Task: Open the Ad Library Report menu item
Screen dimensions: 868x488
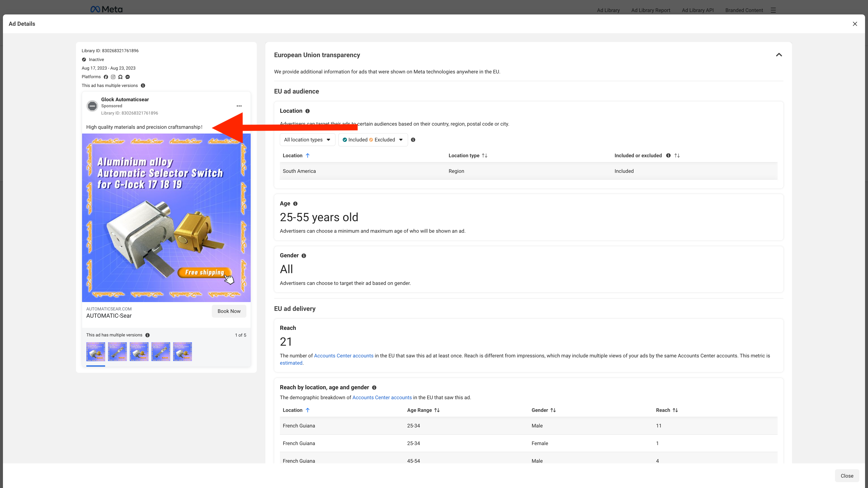Action: 650,10
